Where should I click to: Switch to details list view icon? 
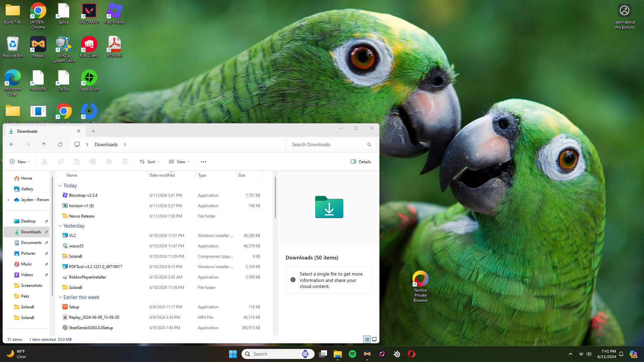367,339
